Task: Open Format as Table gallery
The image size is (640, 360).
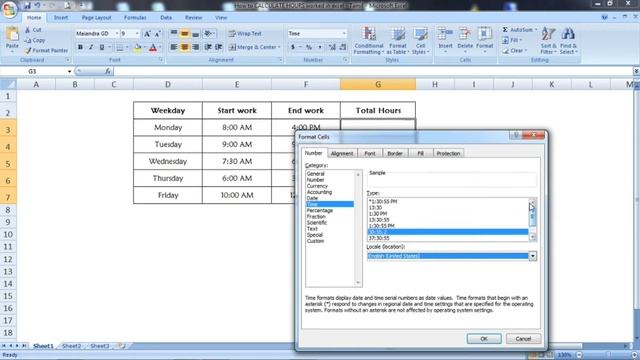Action: [398, 40]
